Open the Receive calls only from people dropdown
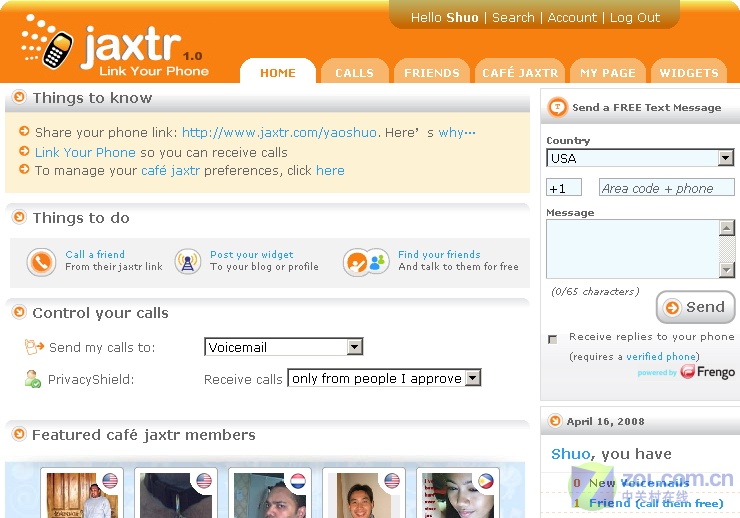This screenshot has height=518, width=740. 384,378
